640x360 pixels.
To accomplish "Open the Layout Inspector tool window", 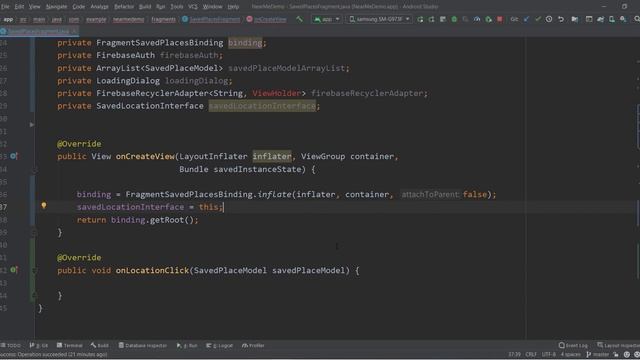I will coord(618,345).
